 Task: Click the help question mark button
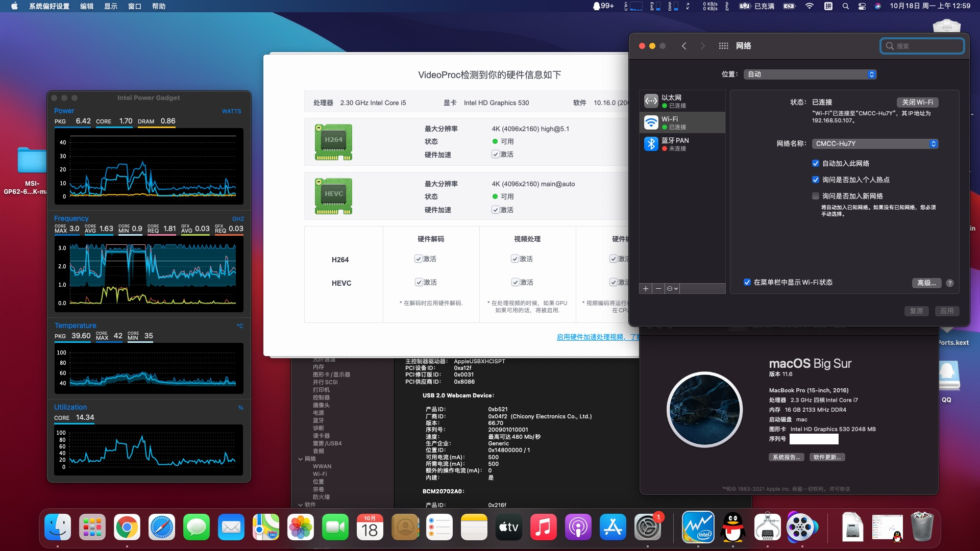[x=949, y=283]
